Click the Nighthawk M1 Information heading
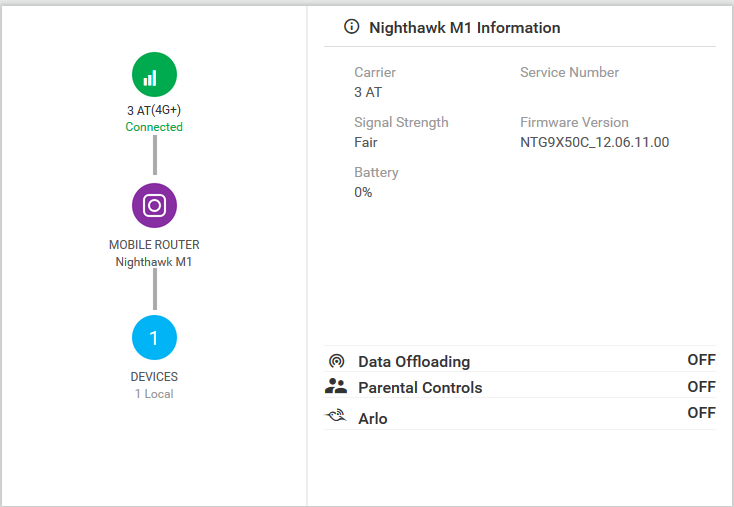This screenshot has height=507, width=734. point(464,28)
